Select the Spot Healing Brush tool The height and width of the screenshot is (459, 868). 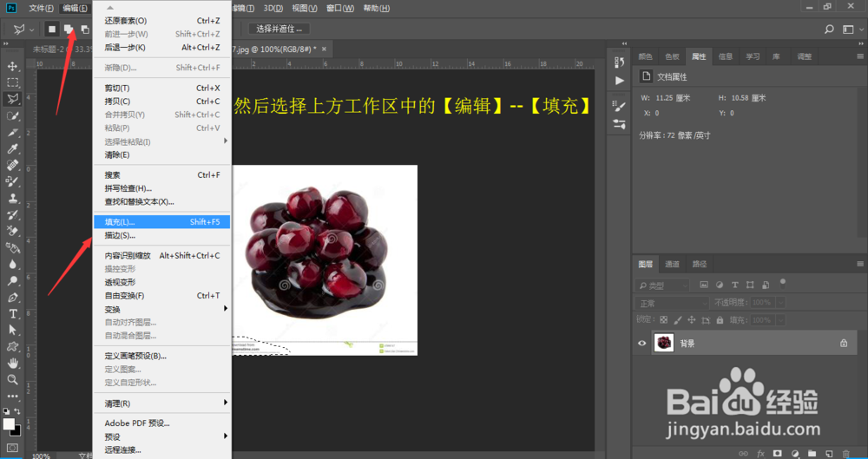(x=12, y=165)
